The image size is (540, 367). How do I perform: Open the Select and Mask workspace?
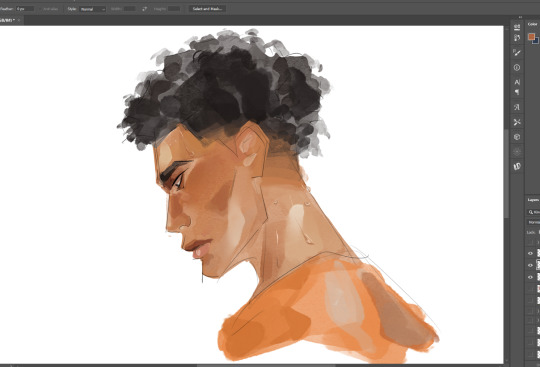click(207, 9)
